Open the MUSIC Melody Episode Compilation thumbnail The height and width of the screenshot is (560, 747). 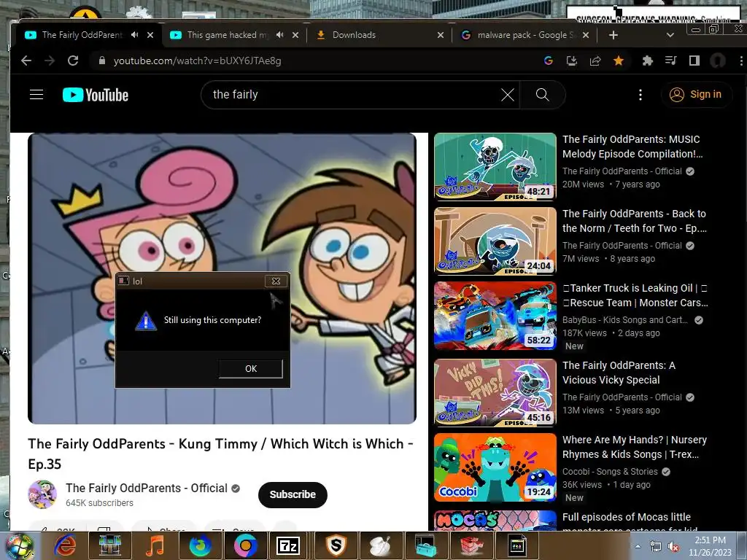[495, 166]
